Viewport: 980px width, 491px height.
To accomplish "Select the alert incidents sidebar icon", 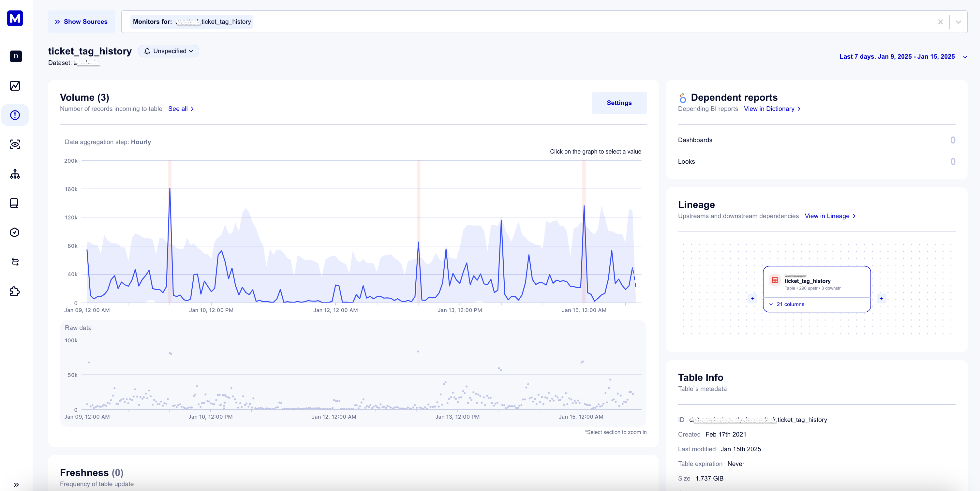I will click(15, 115).
